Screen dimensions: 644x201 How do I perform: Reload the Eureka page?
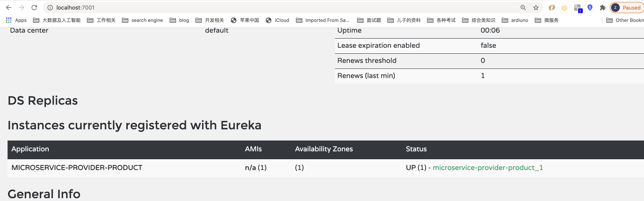[x=34, y=8]
